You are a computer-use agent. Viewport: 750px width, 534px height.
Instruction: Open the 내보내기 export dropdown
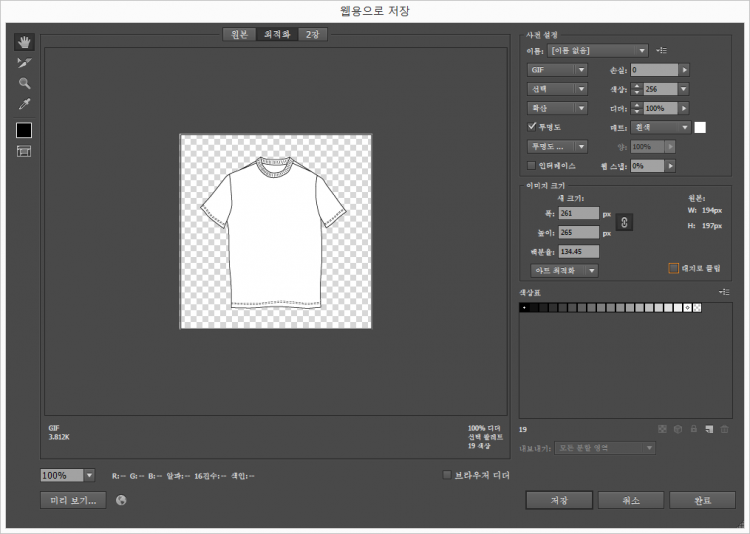coord(605,448)
